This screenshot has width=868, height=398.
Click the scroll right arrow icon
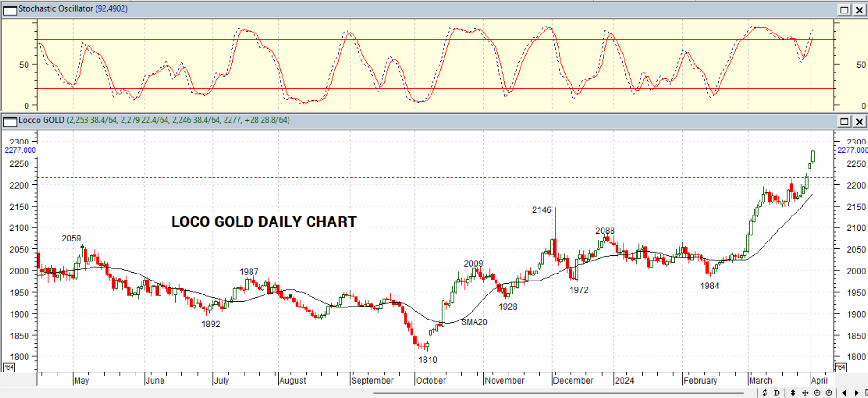click(x=856, y=393)
